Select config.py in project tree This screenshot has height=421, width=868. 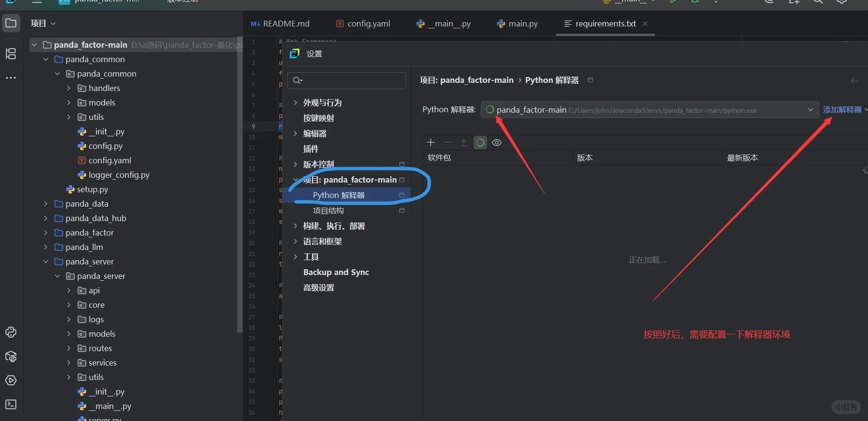100,146
